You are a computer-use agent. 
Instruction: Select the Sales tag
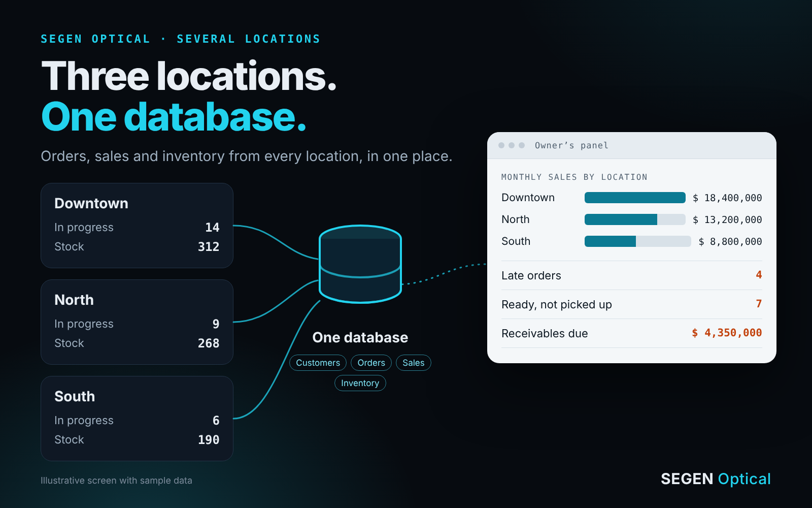pyautogui.click(x=414, y=363)
